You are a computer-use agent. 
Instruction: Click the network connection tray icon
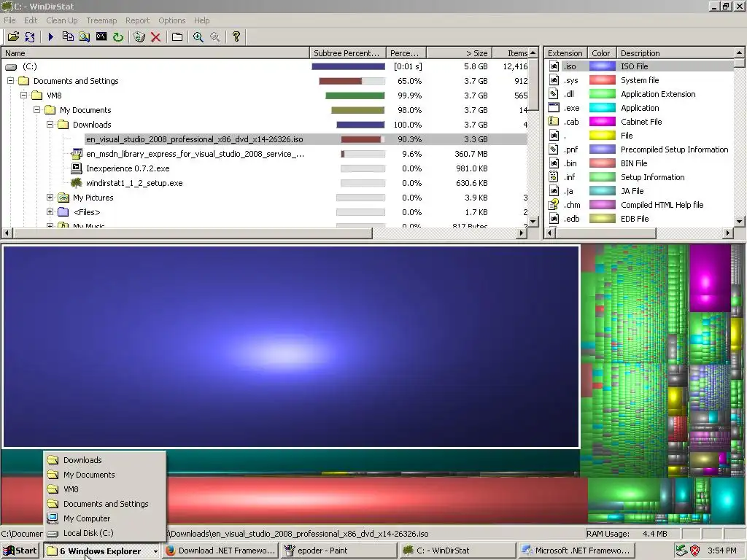click(681, 551)
